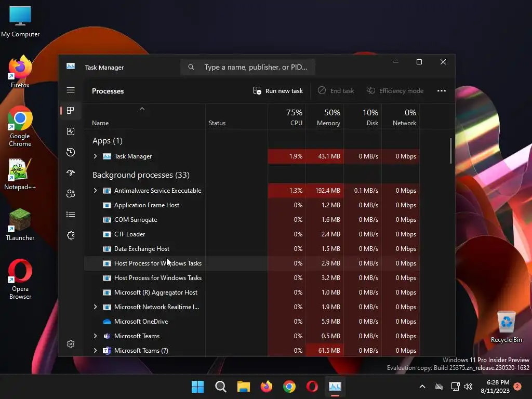Select the TLauncher desktop shortcut
The width and height of the screenshot is (532, 399).
point(20,224)
